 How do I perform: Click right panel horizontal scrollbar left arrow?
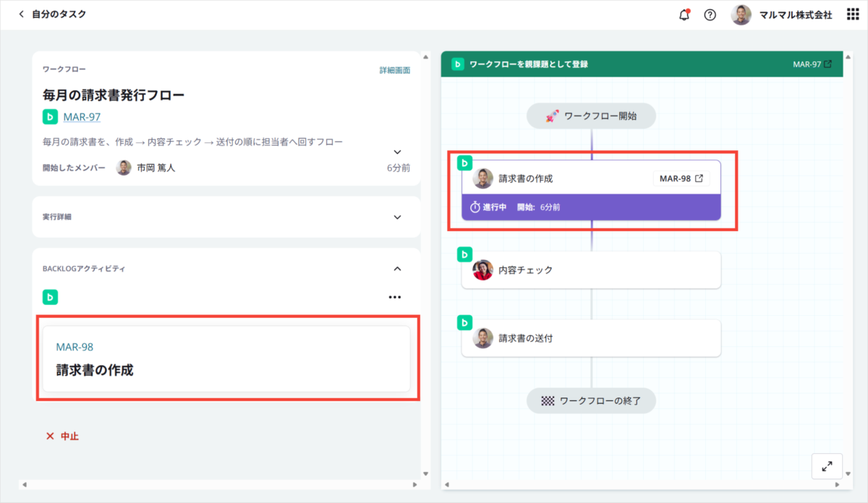click(x=446, y=485)
